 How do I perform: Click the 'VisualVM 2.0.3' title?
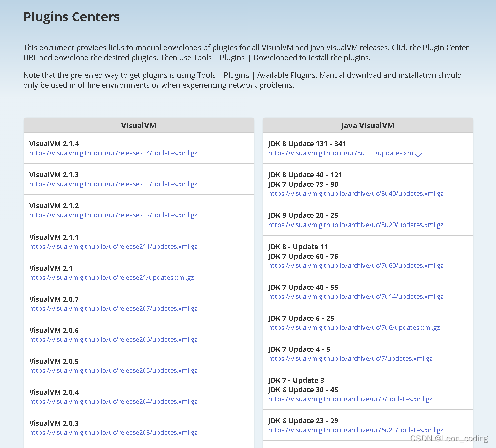[x=54, y=423]
